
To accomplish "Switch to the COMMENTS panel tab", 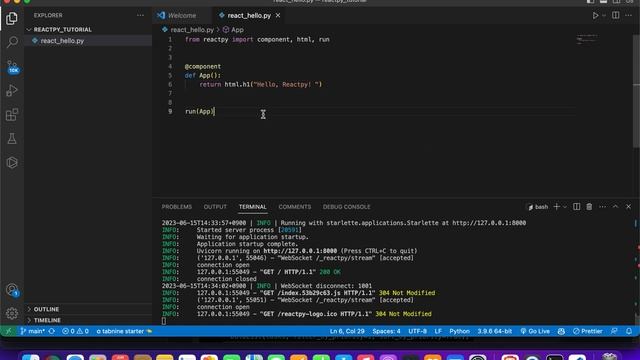I will click(295, 207).
